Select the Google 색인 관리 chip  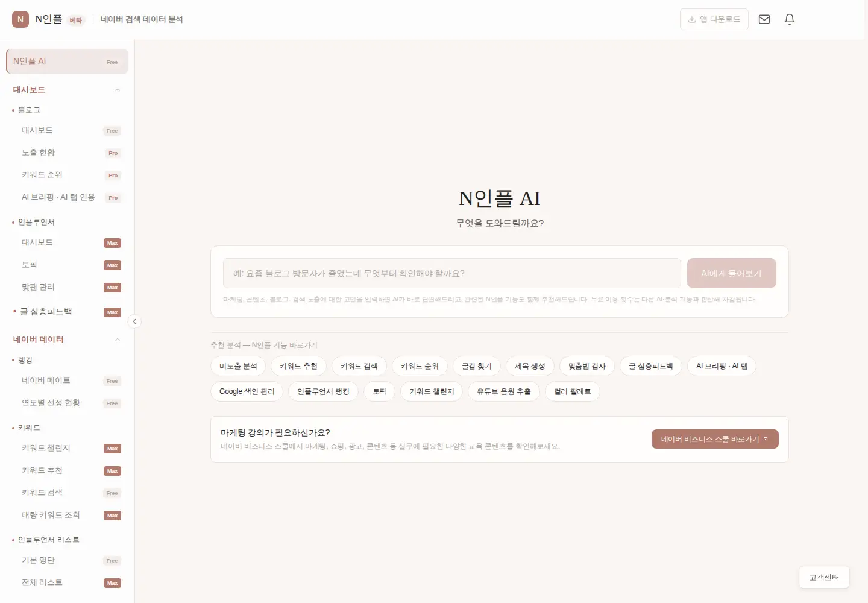(x=247, y=391)
